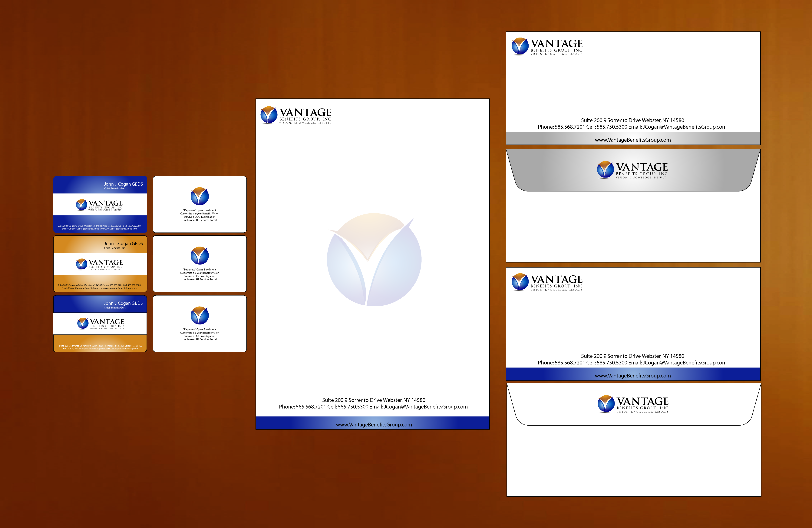Click the Vantage logo on the gray envelope flap
This screenshot has width=812, height=528.
click(x=632, y=170)
